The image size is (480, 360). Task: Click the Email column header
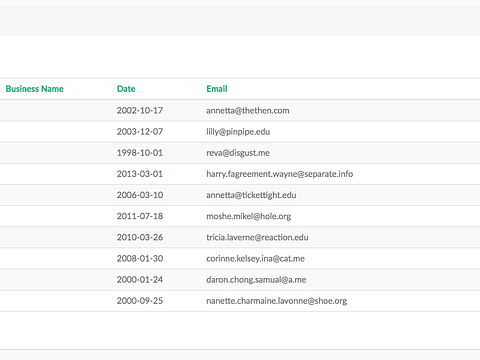coord(217,89)
